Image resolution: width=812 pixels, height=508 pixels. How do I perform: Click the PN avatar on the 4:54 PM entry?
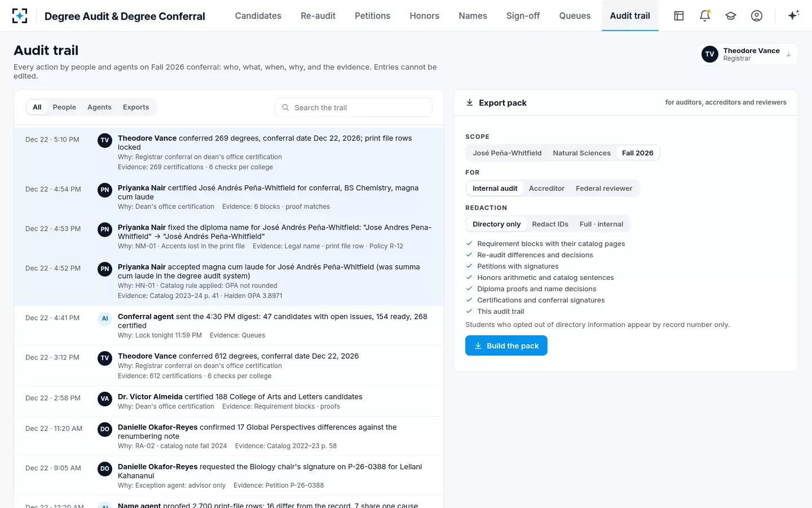coord(105,190)
